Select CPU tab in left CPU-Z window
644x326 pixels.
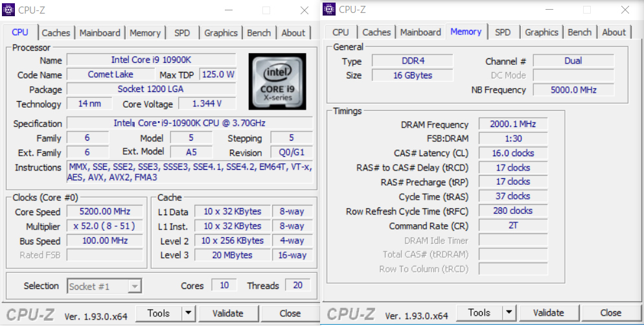coord(20,32)
